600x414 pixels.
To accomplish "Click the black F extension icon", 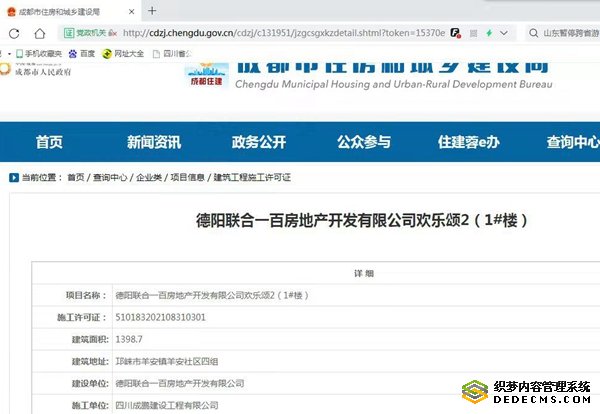I will tap(455, 33).
